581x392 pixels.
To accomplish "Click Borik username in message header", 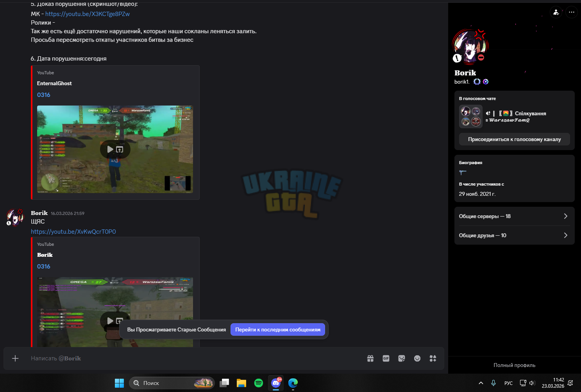I will 39,213.
